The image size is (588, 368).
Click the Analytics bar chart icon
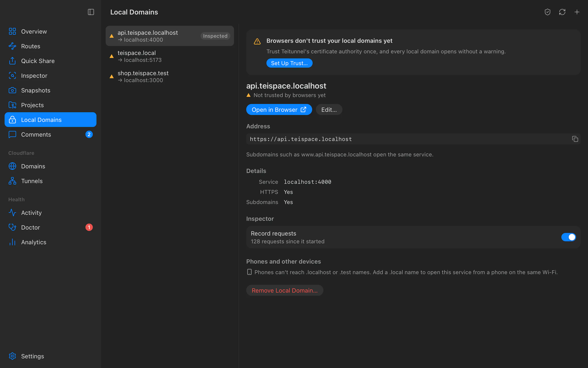12,242
